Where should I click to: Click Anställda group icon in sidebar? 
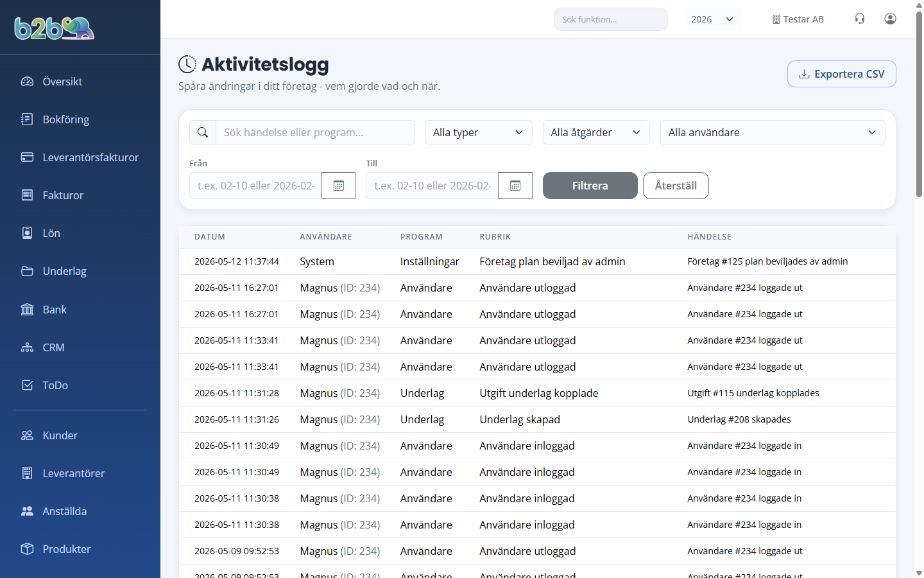tap(27, 511)
